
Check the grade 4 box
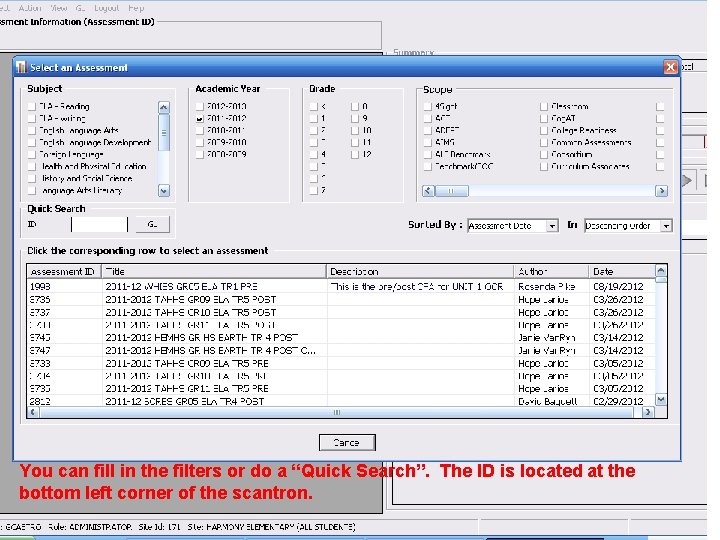tap(314, 154)
